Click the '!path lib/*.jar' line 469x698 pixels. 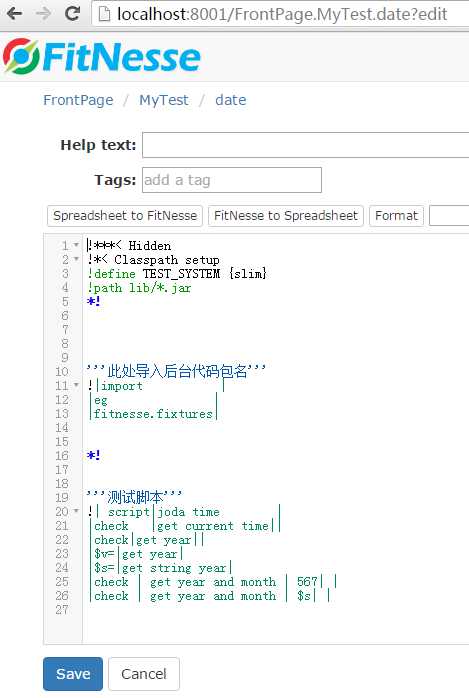coord(139,288)
